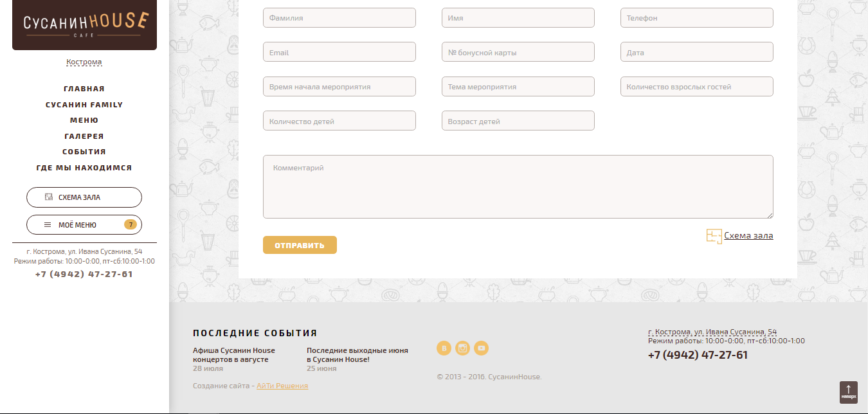Click the СусанинHouse cafe logo

pyautogui.click(x=84, y=25)
